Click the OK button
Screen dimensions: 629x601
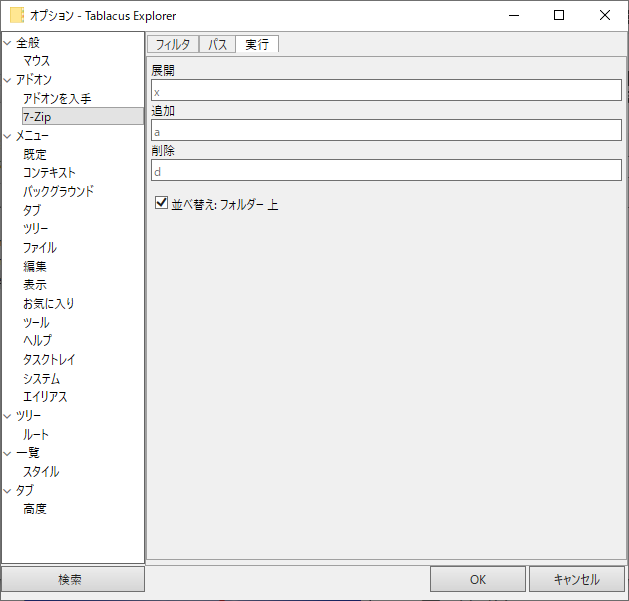(x=478, y=579)
